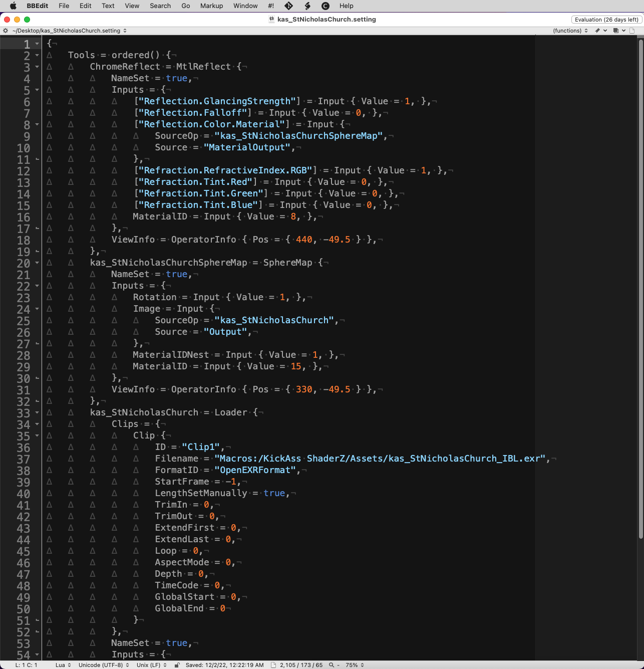This screenshot has height=669, width=644.
Task: Click the fold end marker at line 19
Action: (37, 252)
